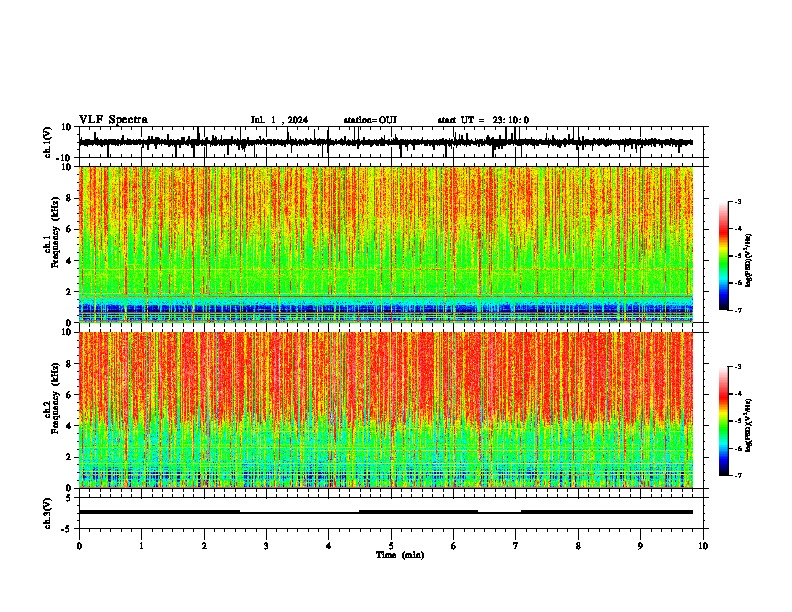
Task: Click the log(PSD) label beside ch.1 colorbar
Action: click(749, 261)
